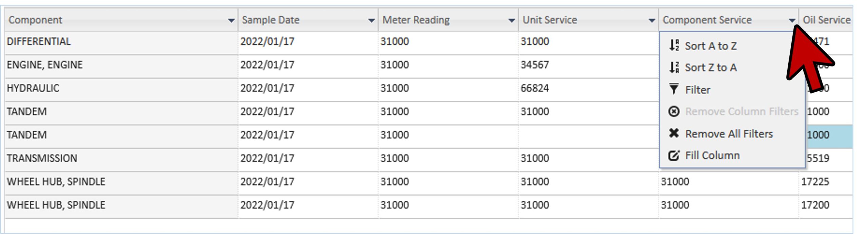Open the Sample Date column dropdown arrow
The height and width of the screenshot is (234, 868).
pos(371,21)
